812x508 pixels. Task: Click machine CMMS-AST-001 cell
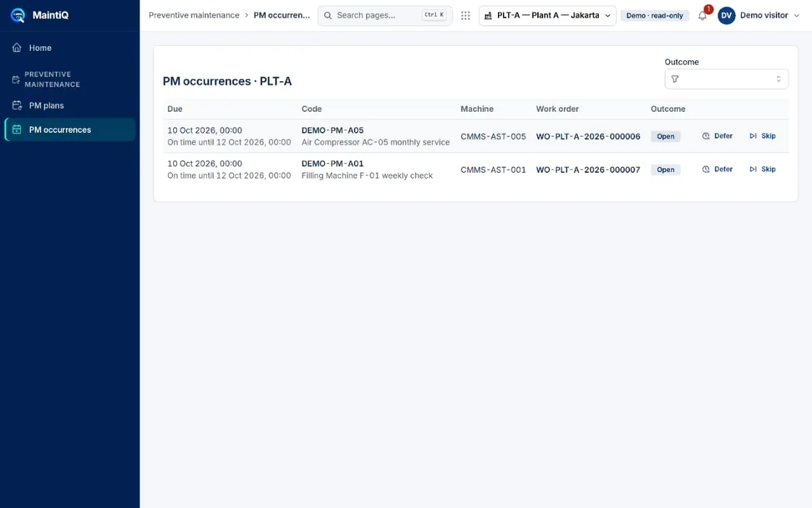[493, 169]
